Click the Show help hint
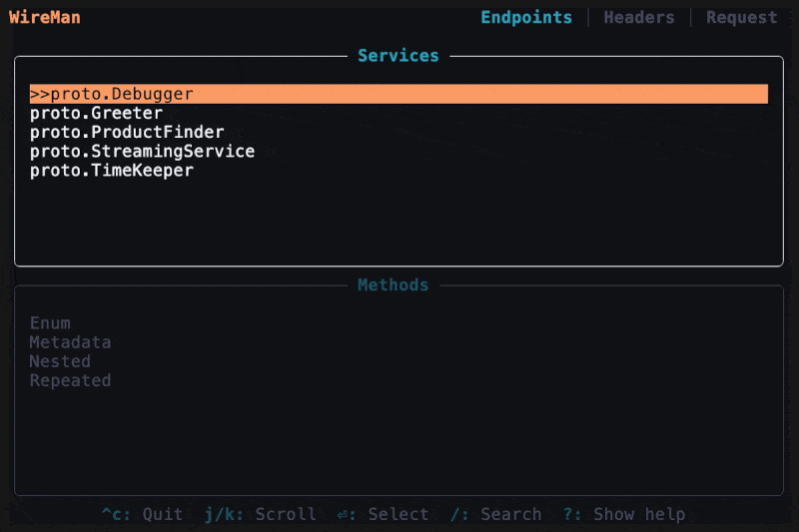Viewport: 799px width, 532px height. (624, 514)
